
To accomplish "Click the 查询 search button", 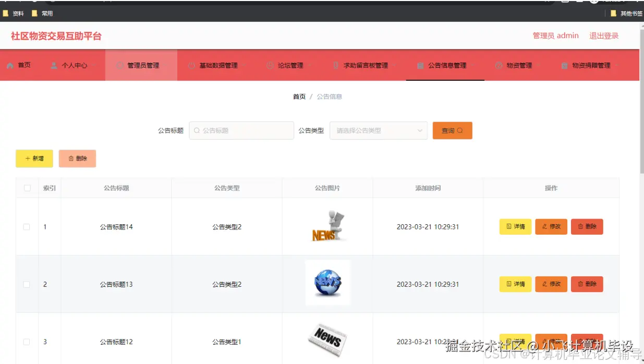I will tap(453, 130).
